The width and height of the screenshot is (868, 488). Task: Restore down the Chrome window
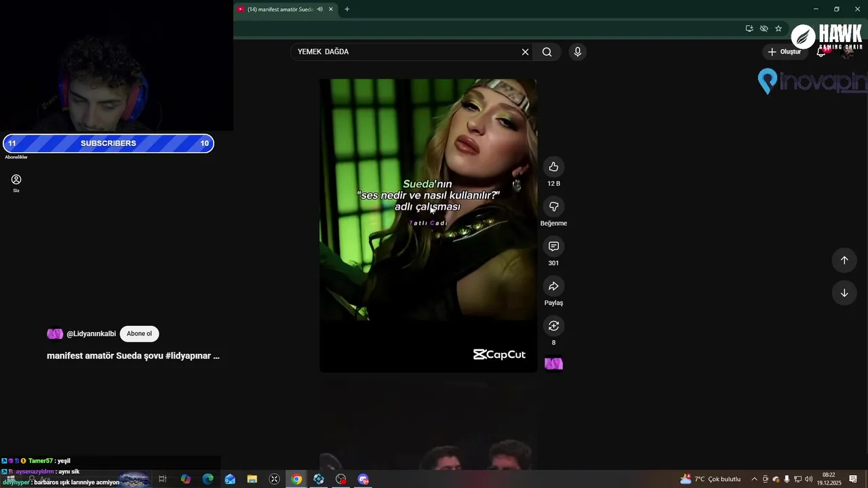pos(837,9)
